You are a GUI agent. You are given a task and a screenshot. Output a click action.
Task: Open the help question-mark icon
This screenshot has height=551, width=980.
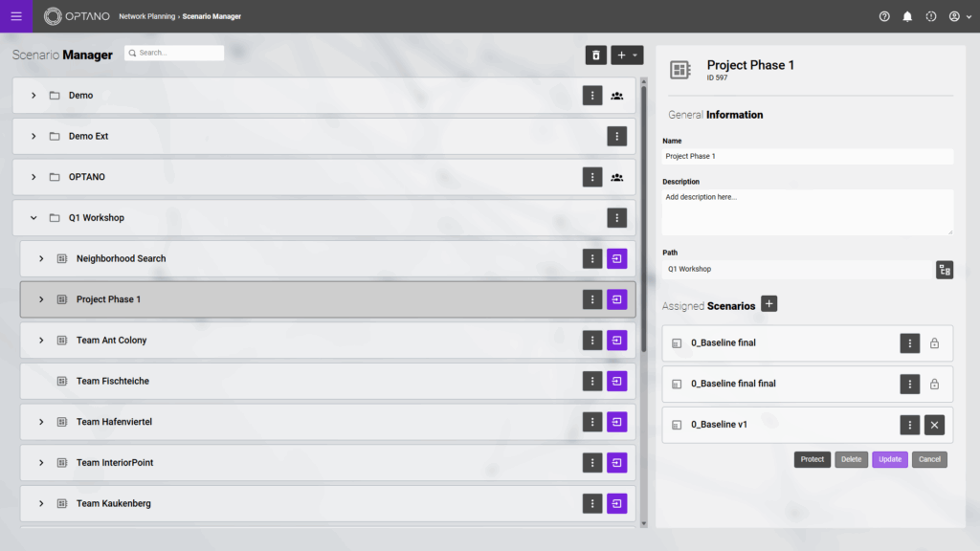[882, 15]
